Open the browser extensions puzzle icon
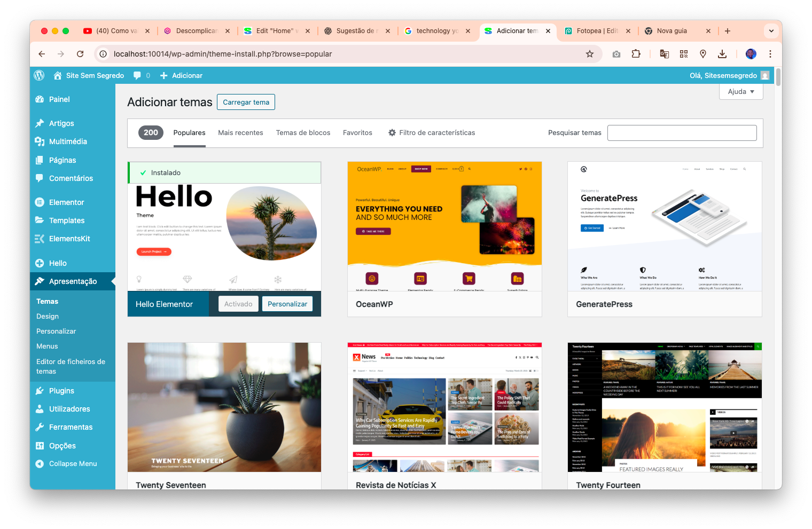Image resolution: width=812 pixels, height=529 pixels. pos(636,54)
